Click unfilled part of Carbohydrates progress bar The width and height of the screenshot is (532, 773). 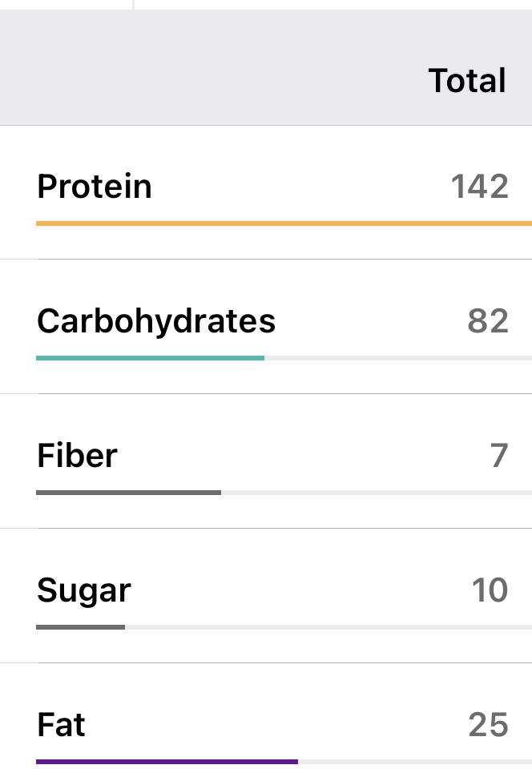coord(397,357)
